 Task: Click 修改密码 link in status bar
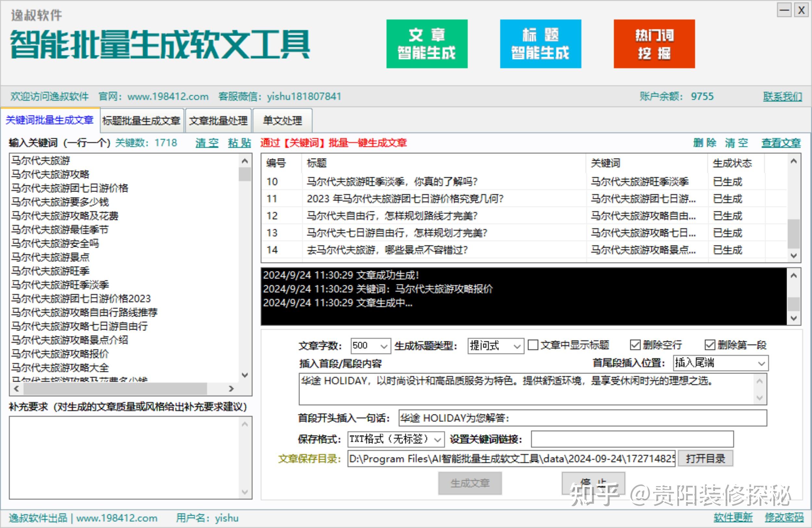784,517
